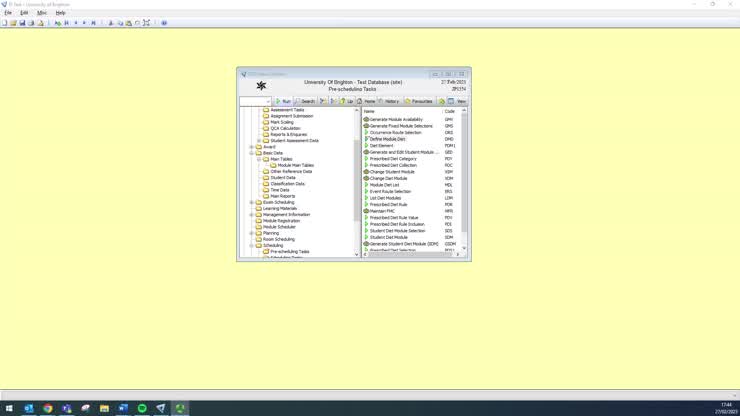Select the Learning Materials folder
This screenshot has height=416, width=740.
(x=280, y=208)
